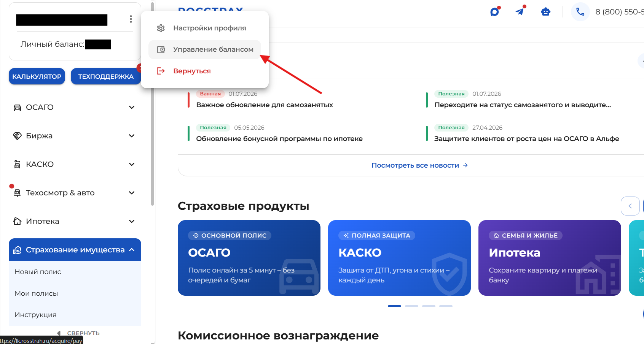Click the ОСНОВНОЙ ПОЛИС badge on ОСАГО card
The image size is (644, 344).
(x=230, y=235)
